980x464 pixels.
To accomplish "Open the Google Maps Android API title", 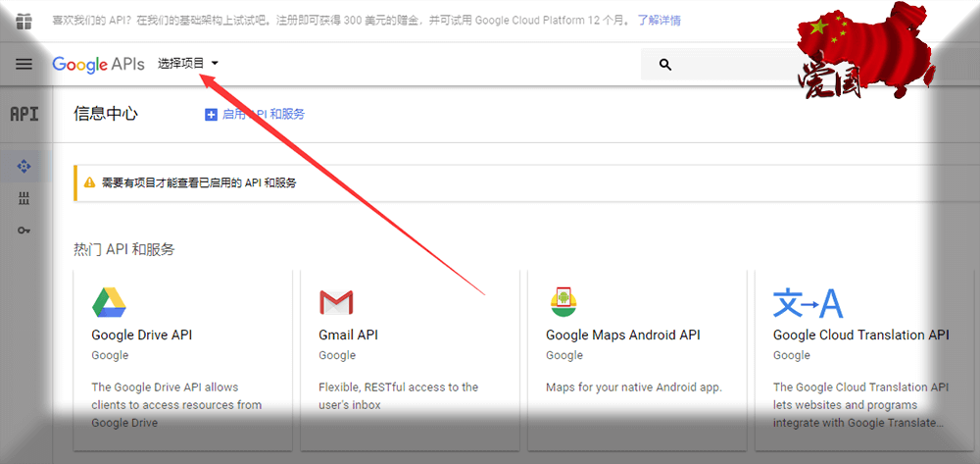I will click(x=623, y=335).
